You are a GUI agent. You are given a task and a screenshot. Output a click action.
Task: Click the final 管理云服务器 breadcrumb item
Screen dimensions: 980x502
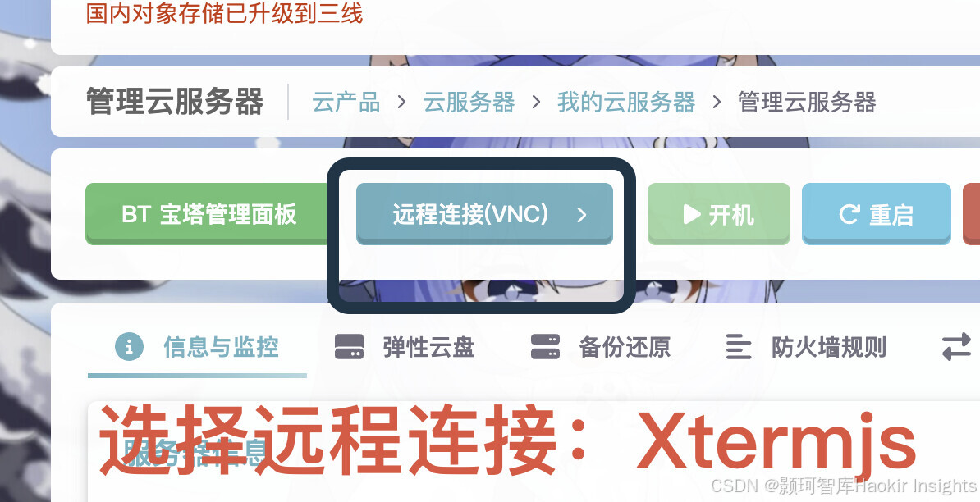807,102
